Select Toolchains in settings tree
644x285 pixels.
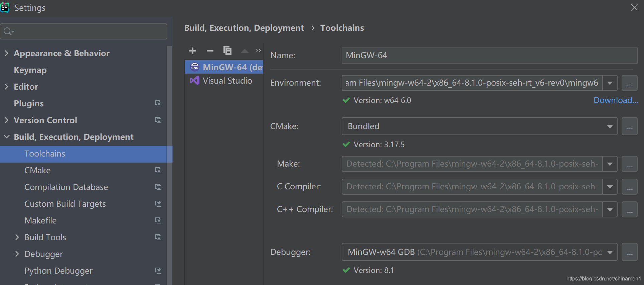coord(86,154)
